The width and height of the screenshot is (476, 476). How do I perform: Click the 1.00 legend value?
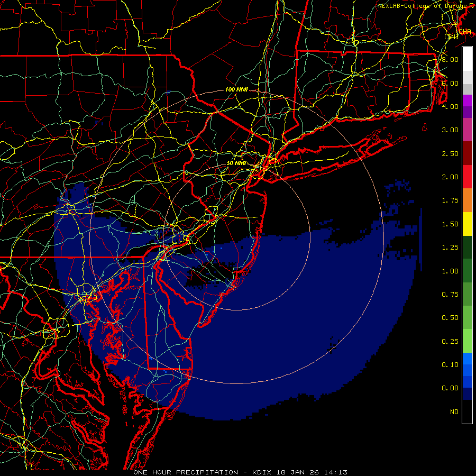tap(450, 271)
